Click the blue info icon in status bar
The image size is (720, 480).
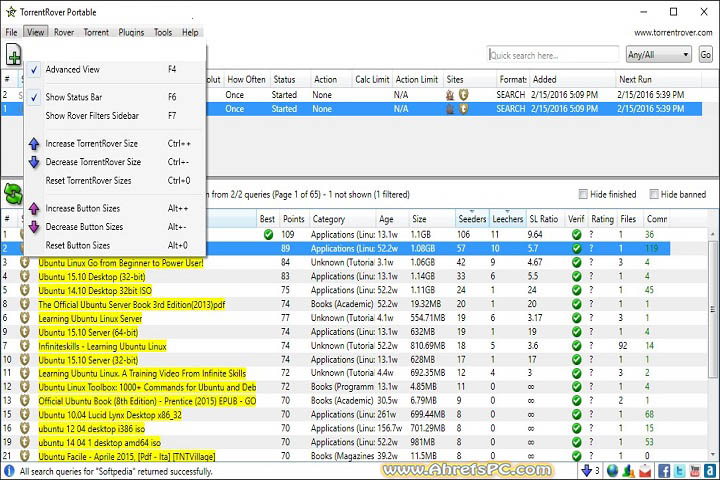[x=9, y=471]
